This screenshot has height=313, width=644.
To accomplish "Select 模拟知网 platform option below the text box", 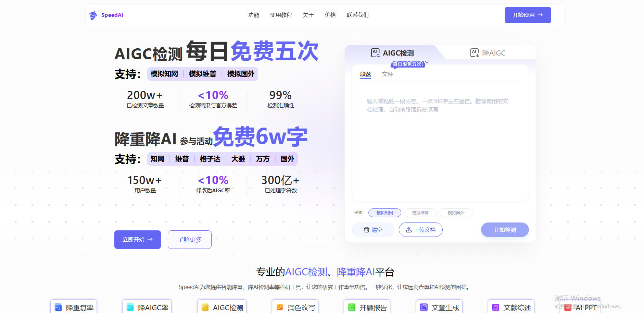I will pyautogui.click(x=385, y=213).
